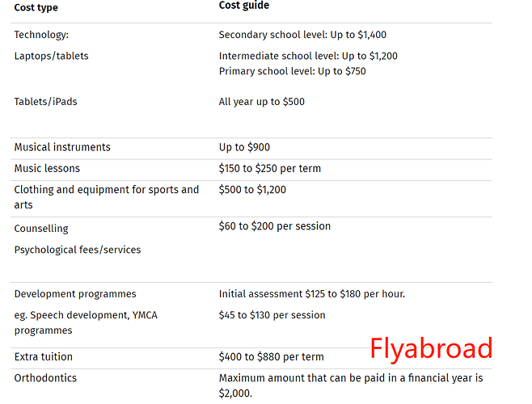Screen dimensions: 532x404
Task: Select the "Psychological fees/services" text
Action: tap(77, 250)
